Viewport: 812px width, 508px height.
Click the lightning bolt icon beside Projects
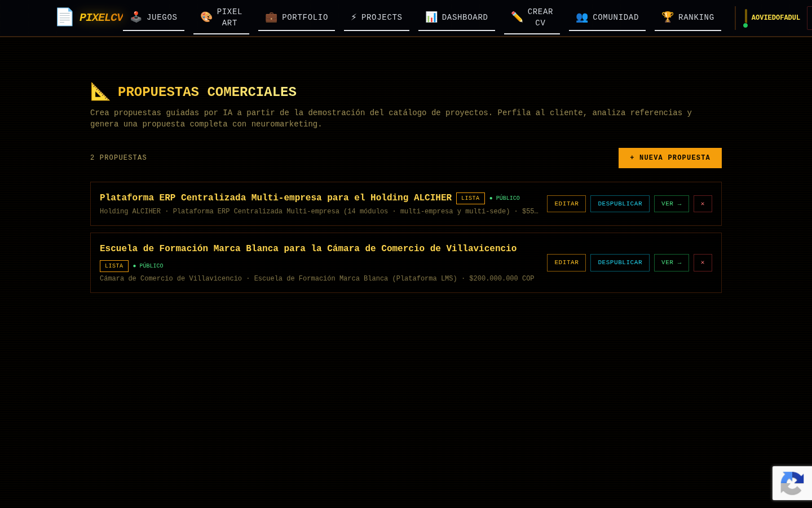[354, 17]
